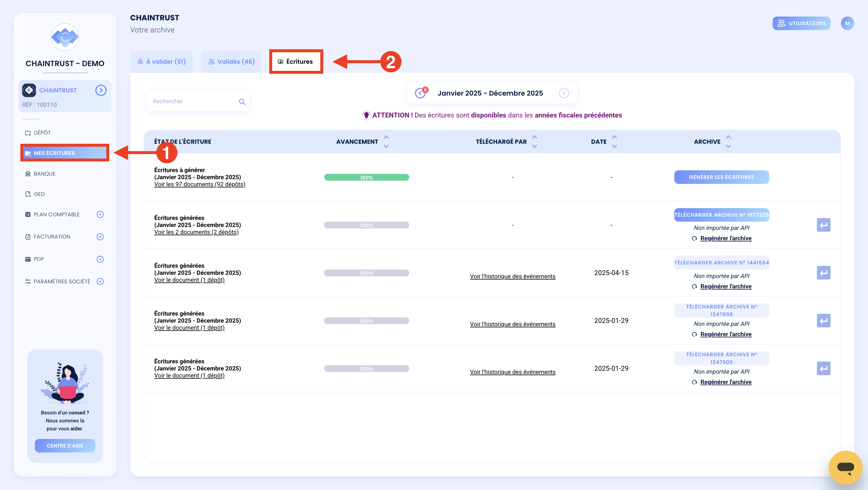
Task: Click the Facturation sidebar icon
Action: 28,236
